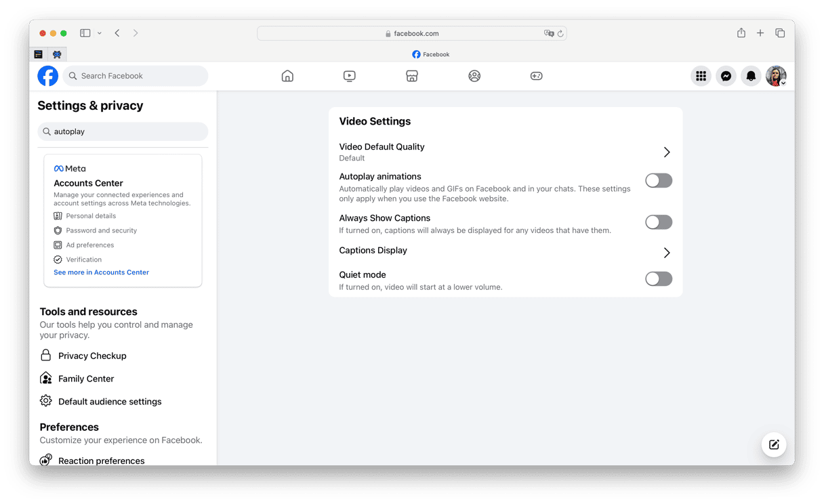Click the translate icon in address bar
This screenshot has height=504, width=824.
click(549, 33)
